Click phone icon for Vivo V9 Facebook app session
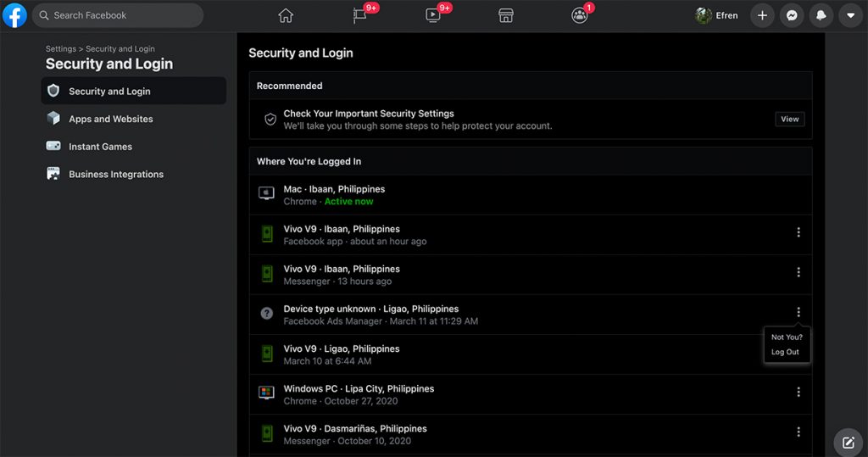The width and height of the screenshot is (868, 457). (267, 234)
